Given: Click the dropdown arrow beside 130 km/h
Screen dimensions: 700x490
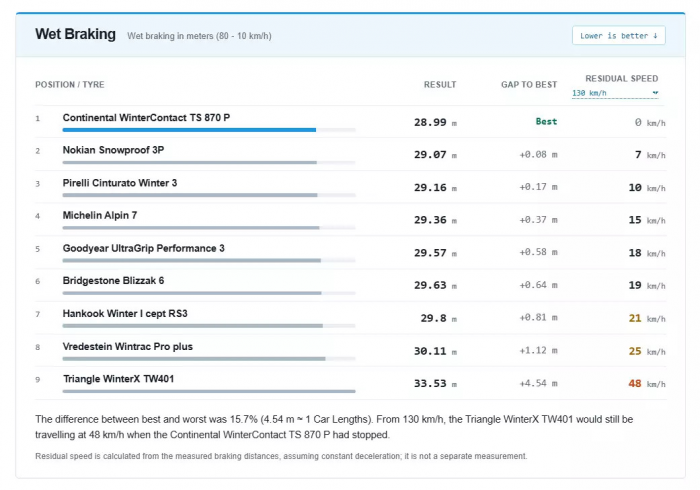Looking at the screenshot, I should point(655,93).
